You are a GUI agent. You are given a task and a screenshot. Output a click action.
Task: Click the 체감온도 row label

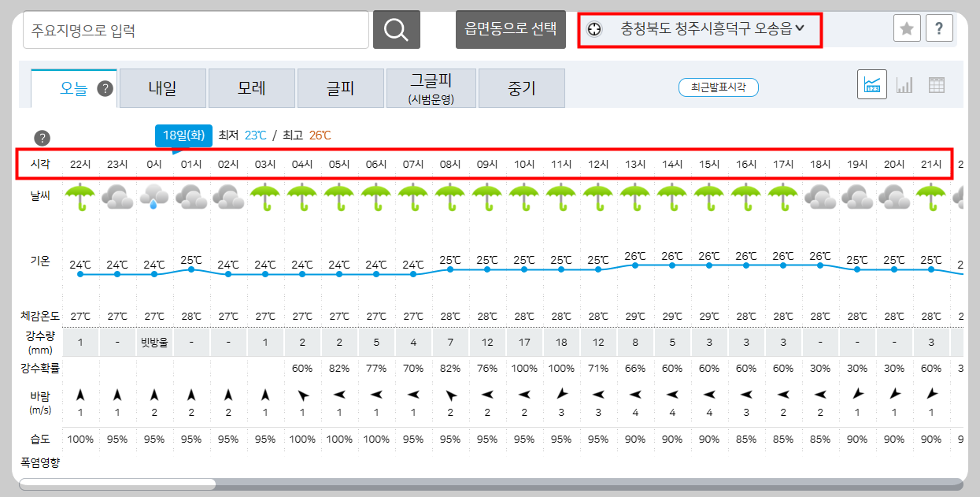pyautogui.click(x=40, y=316)
